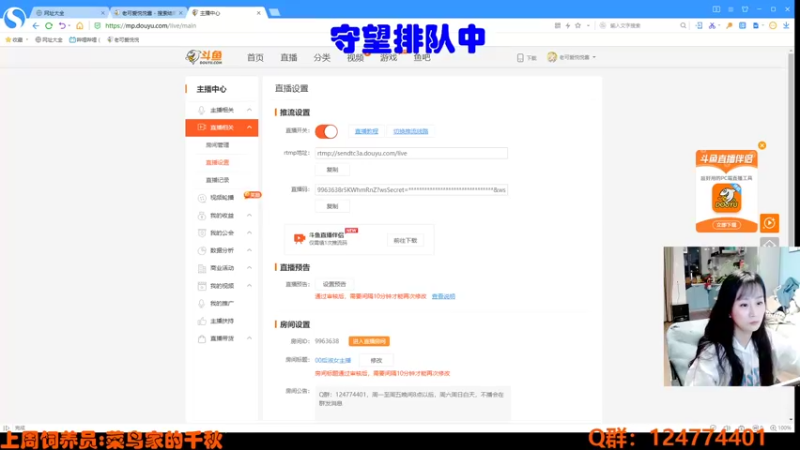
Task: Open the Sogou browser logo menu
Action: pos(14,17)
